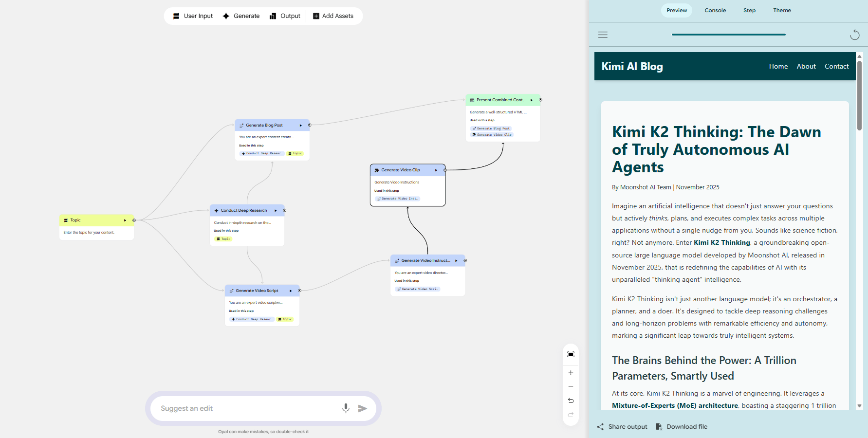Image resolution: width=868 pixels, height=438 pixels.
Task: Open the About link in blog header
Action: pos(806,66)
